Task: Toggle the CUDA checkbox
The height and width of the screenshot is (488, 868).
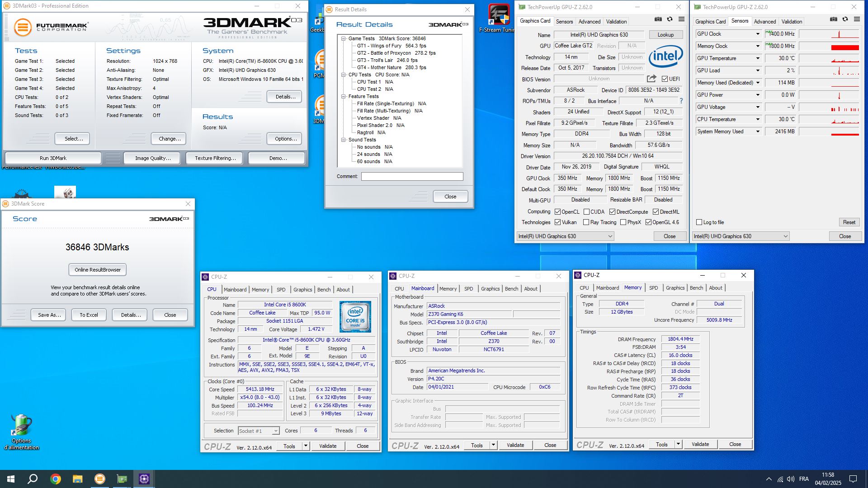Action: tap(586, 211)
